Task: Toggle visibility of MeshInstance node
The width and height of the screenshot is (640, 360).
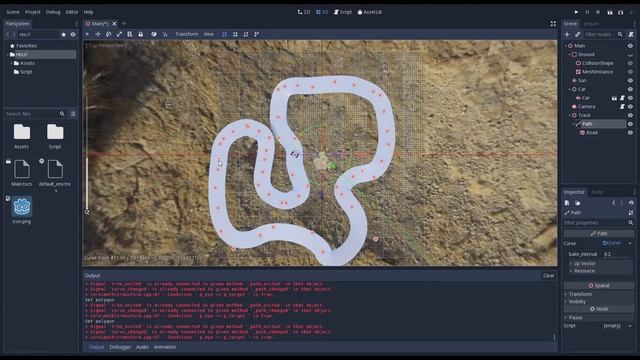Action: tap(631, 72)
